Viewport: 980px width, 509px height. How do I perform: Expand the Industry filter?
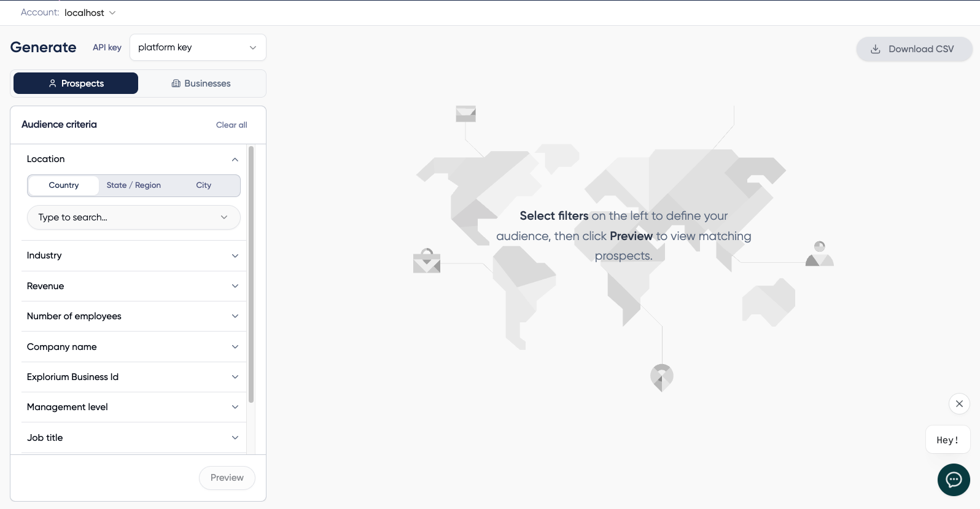point(133,255)
